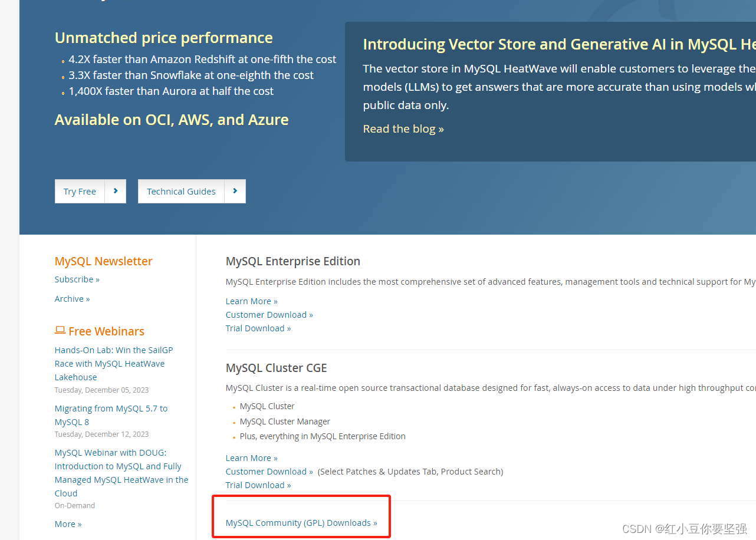Click the Tuesday, December 05, 2023 date

click(x=101, y=390)
